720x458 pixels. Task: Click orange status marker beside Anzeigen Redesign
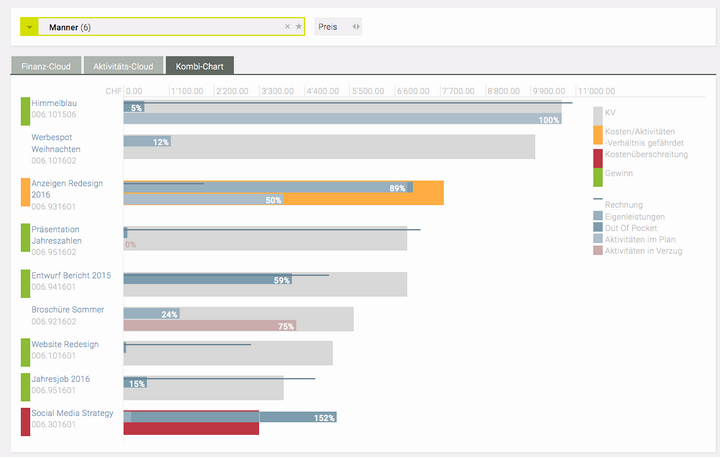[25, 192]
